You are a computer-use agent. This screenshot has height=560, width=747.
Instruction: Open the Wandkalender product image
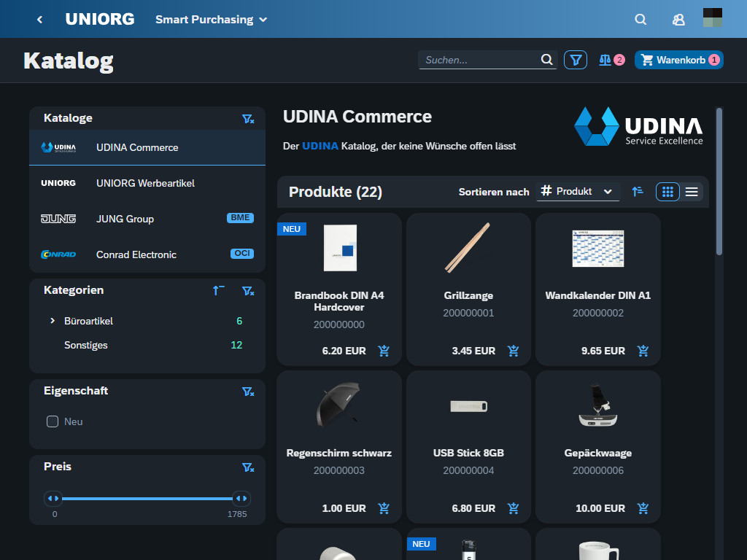(x=598, y=249)
